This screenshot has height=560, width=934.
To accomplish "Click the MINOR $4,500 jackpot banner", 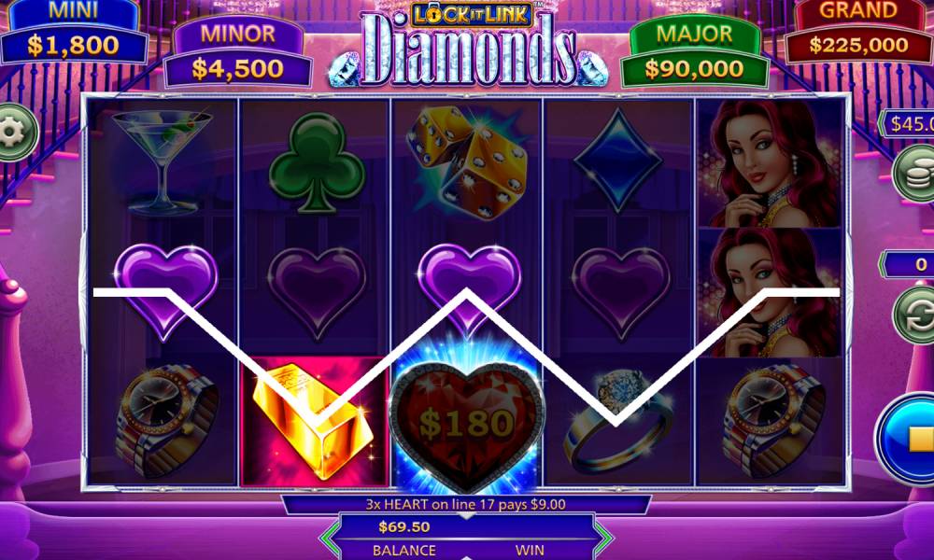I will tap(237, 52).
